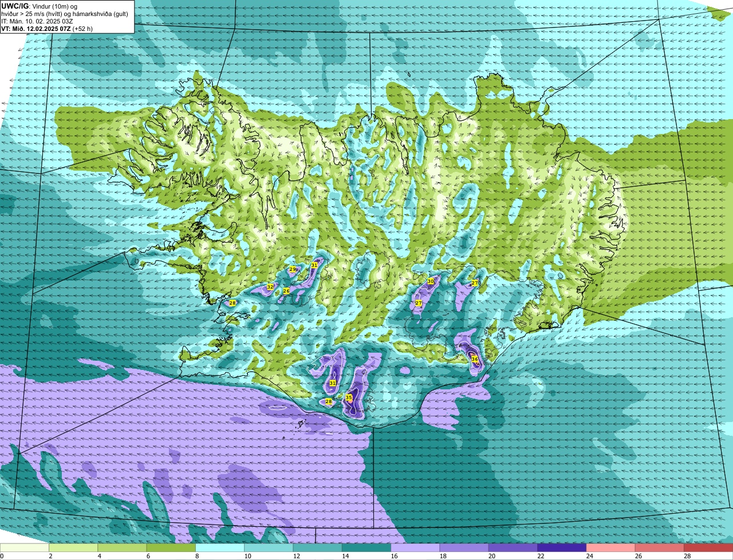Click the yellow gust label 26
The width and height of the screenshot is (733, 560).
[286, 291]
